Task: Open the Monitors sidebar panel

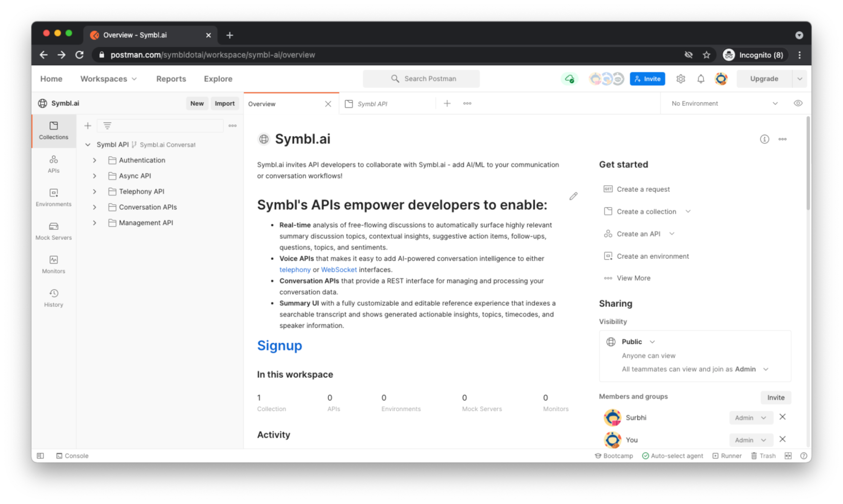Action: [x=54, y=265]
